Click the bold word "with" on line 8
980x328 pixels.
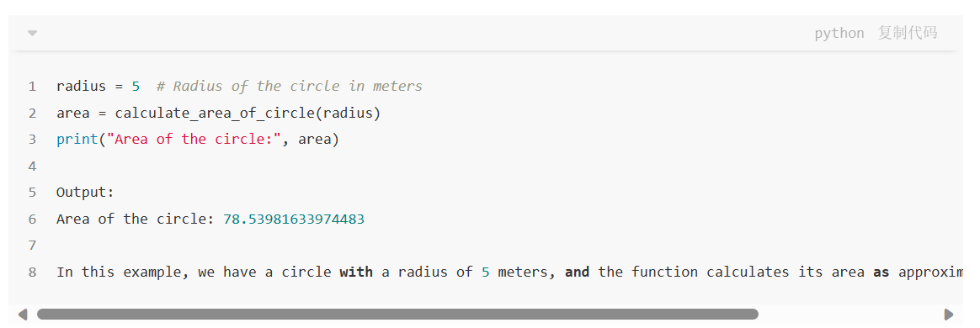coord(356,272)
